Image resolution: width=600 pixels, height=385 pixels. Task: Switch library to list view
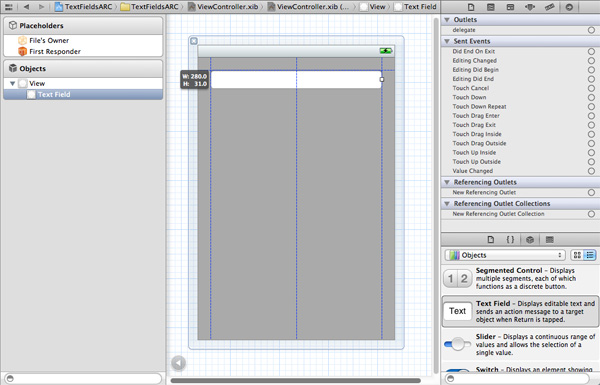[x=590, y=255]
